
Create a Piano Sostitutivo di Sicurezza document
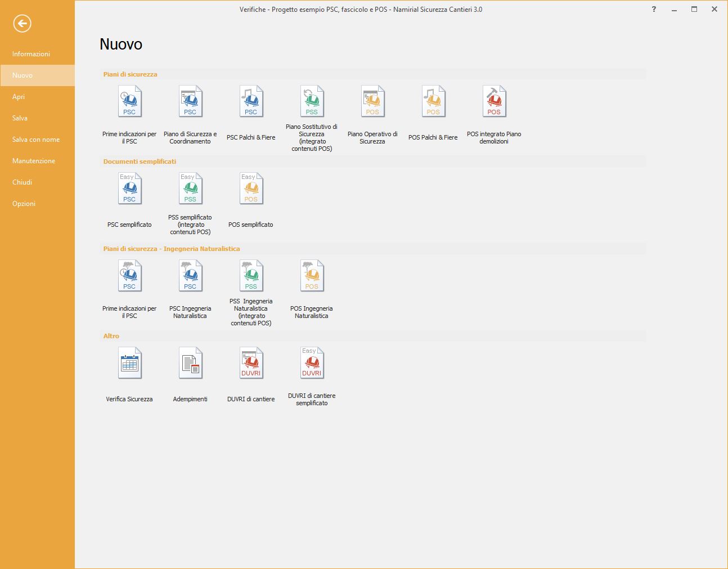click(312, 102)
